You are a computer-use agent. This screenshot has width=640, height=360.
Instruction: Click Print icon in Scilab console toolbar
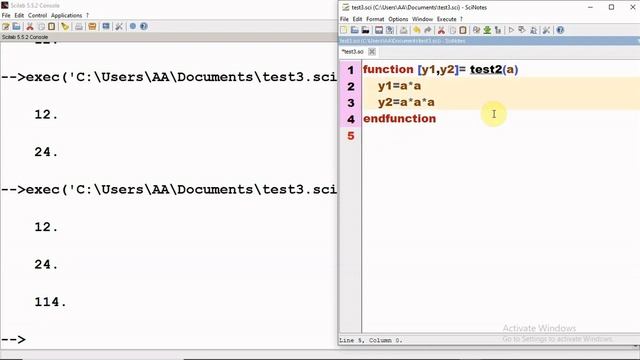79,27
